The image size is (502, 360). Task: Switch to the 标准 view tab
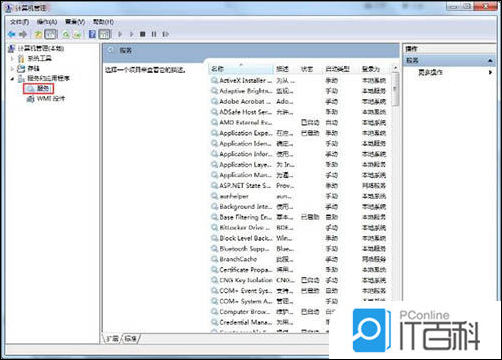(x=131, y=339)
